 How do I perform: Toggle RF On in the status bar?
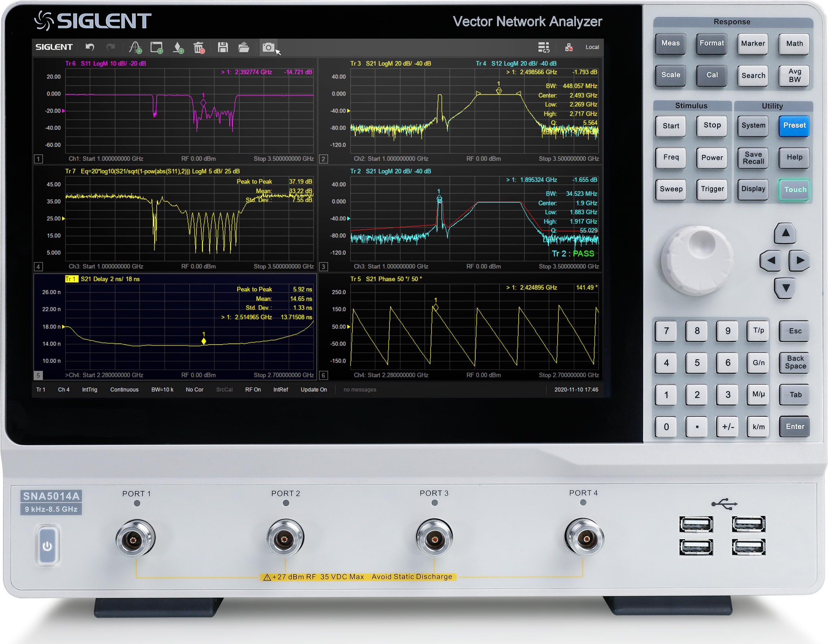coord(253,390)
